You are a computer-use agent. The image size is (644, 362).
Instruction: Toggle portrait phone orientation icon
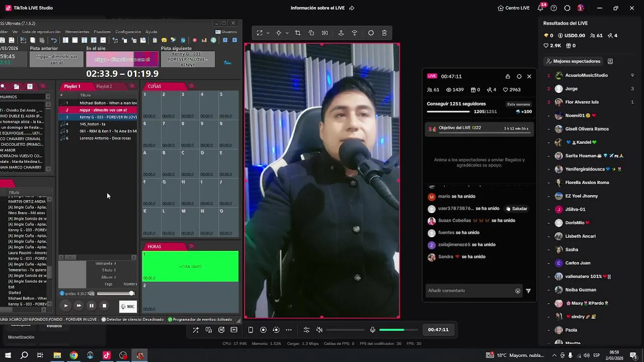click(x=251, y=330)
